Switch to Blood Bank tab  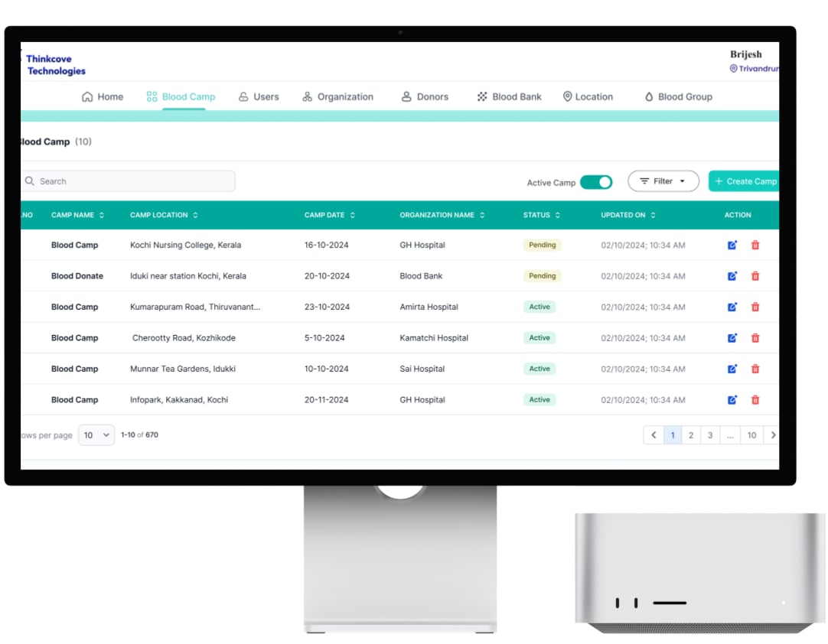coord(509,97)
